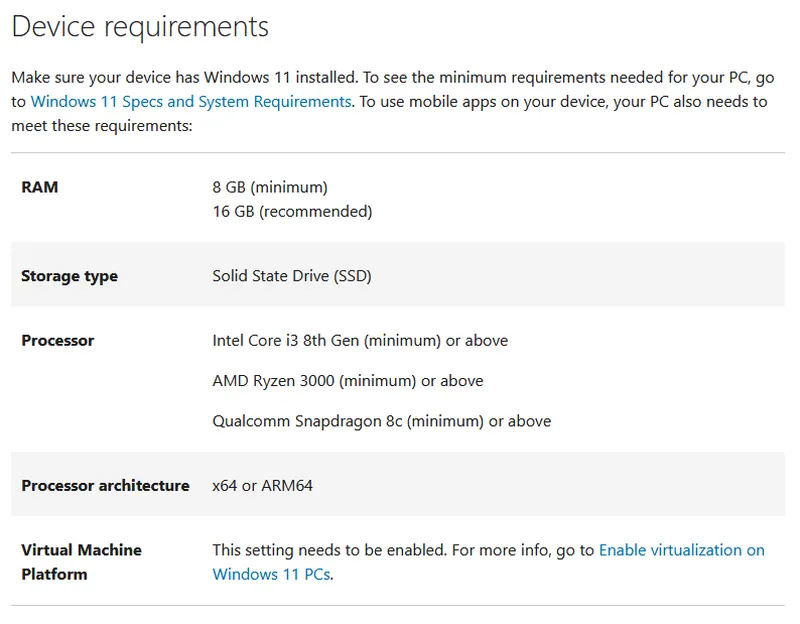Open Windows 11 Specs and System Requirements link
This screenshot has height=624, width=800.
pos(191,101)
